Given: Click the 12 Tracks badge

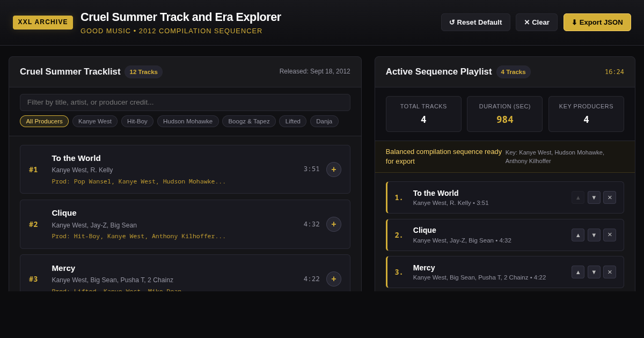Looking at the screenshot, I should pyautogui.click(x=143, y=72).
